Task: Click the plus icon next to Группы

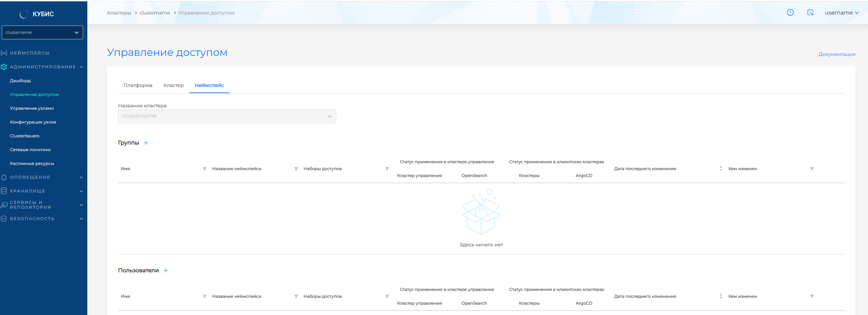Action: 146,143
